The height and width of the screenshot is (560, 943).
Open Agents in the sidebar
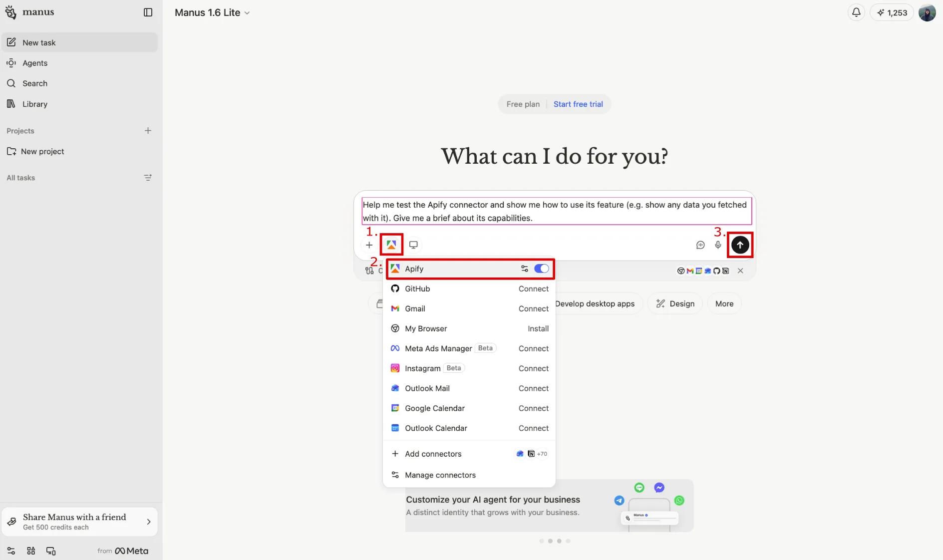point(80,63)
